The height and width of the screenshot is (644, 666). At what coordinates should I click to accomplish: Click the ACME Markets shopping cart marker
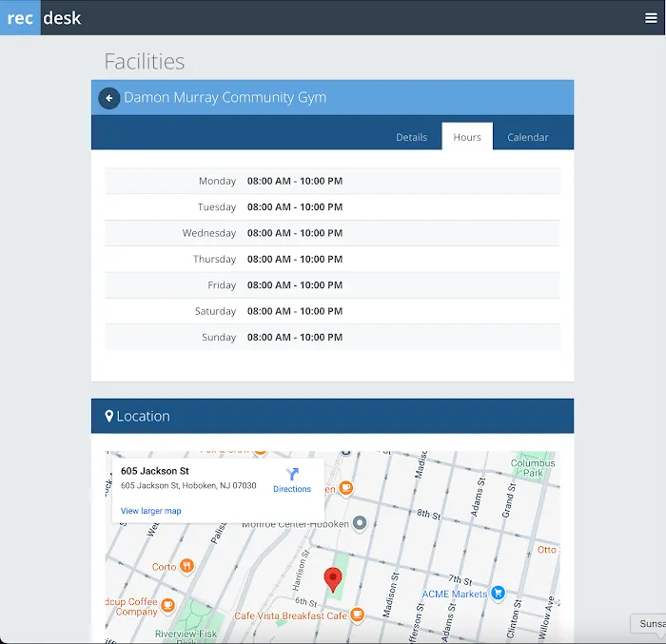coord(498,594)
